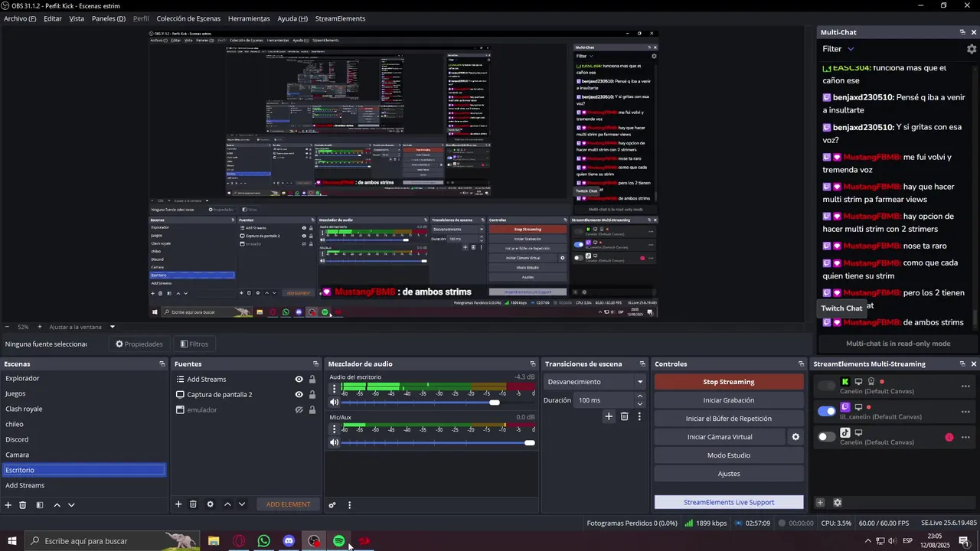This screenshot has height=551, width=980.
Task: Open virtual camera settings gear
Action: click(795, 437)
